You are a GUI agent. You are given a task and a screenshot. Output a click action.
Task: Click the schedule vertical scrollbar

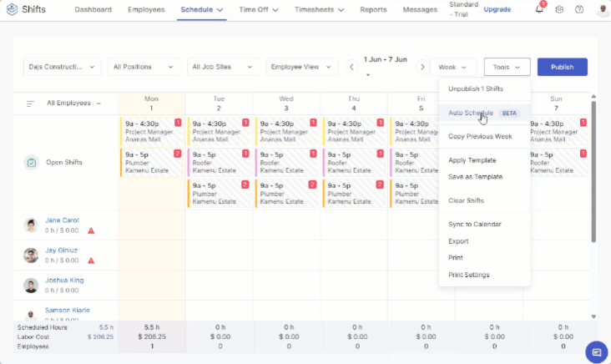tap(593, 171)
